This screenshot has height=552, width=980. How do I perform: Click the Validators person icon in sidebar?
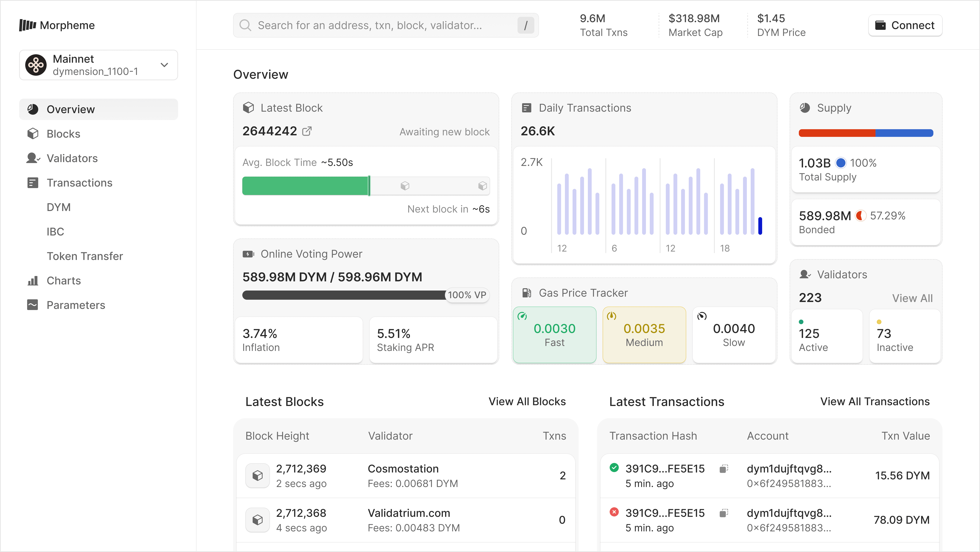33,158
